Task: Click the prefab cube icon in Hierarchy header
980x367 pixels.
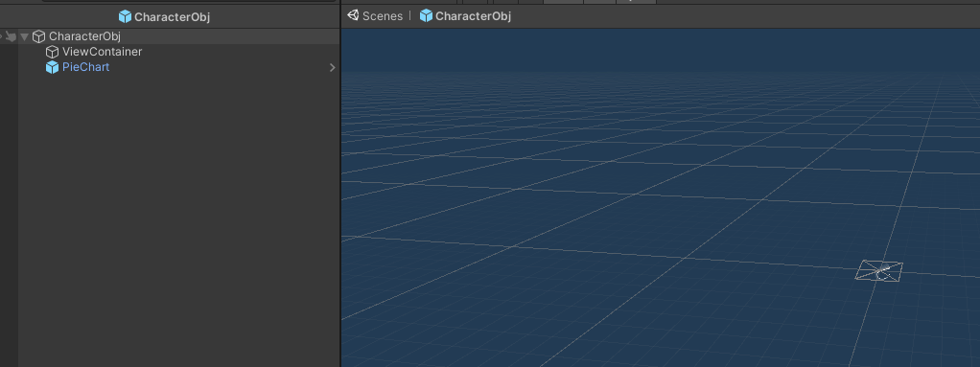Action: point(125,17)
